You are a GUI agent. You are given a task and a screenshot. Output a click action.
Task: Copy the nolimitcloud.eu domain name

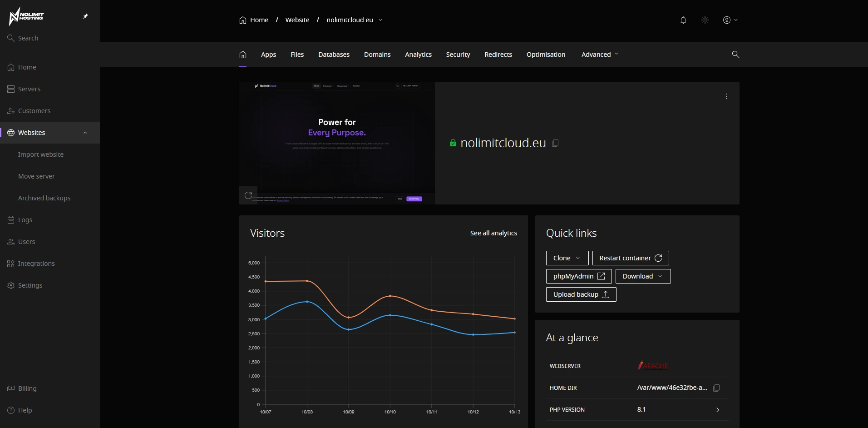555,143
